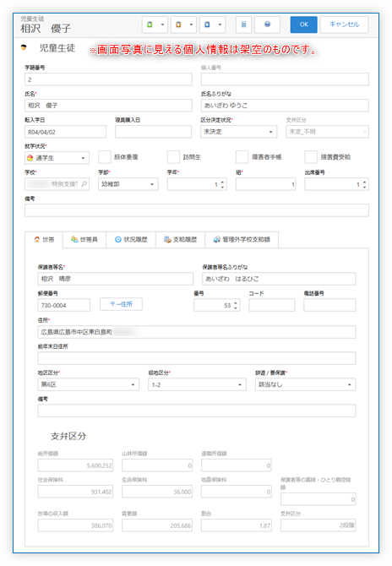Open the calculator icon button
Screen dimensions: 392x566
coord(243,24)
